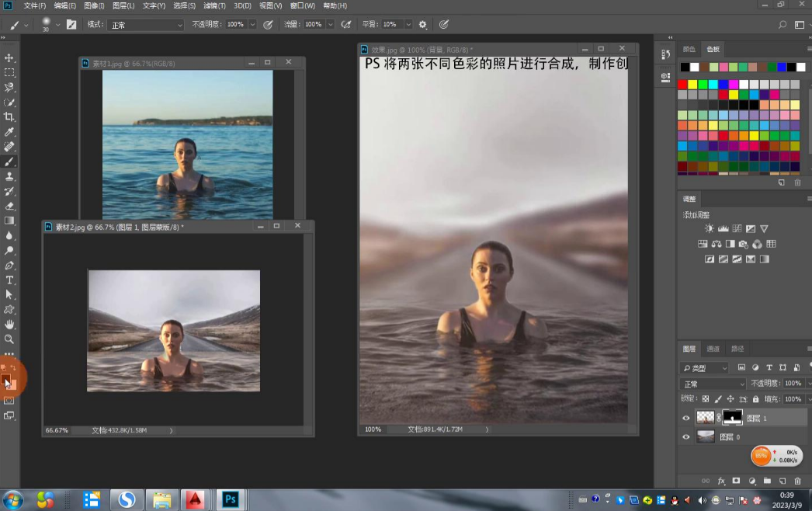The image size is (812, 511).
Task: Open the layer style fx menu
Action: (721, 481)
